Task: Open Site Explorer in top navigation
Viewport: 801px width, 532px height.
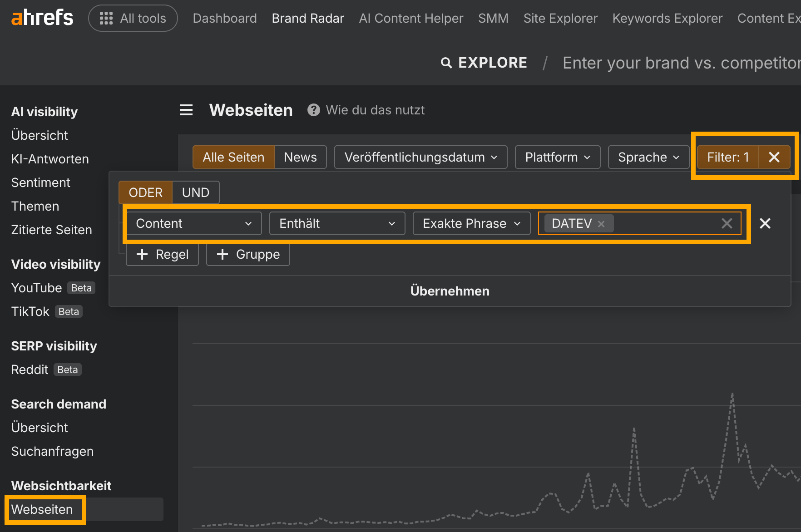Action: [560, 18]
